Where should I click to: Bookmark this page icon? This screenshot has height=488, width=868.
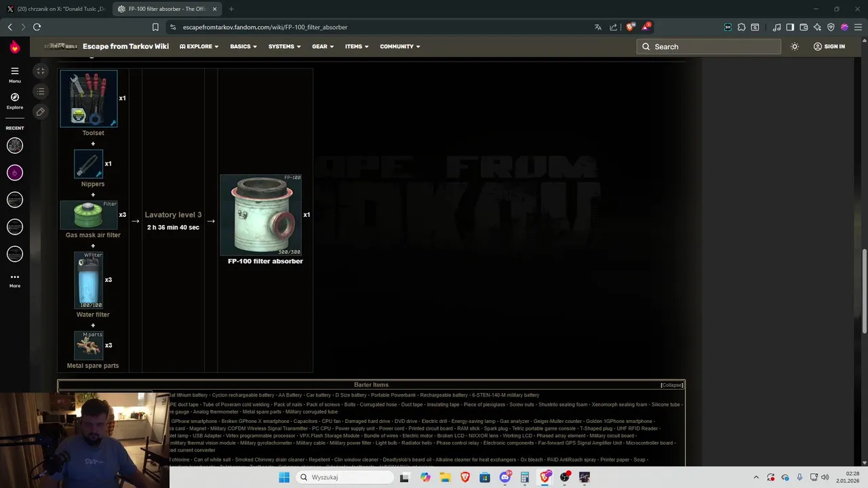[x=155, y=27]
